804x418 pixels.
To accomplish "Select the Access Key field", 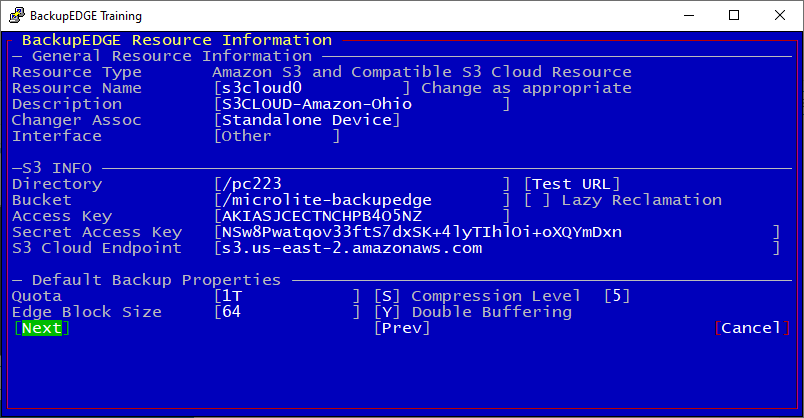I will coord(361,216).
